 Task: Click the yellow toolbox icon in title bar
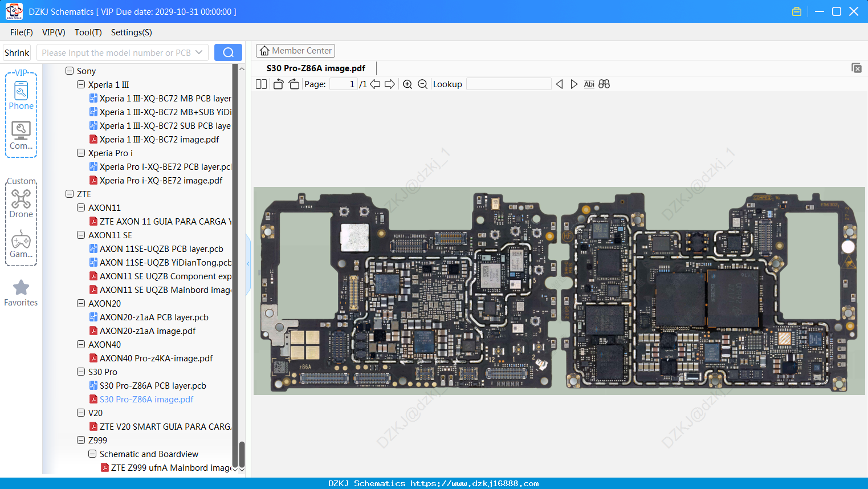tap(797, 11)
